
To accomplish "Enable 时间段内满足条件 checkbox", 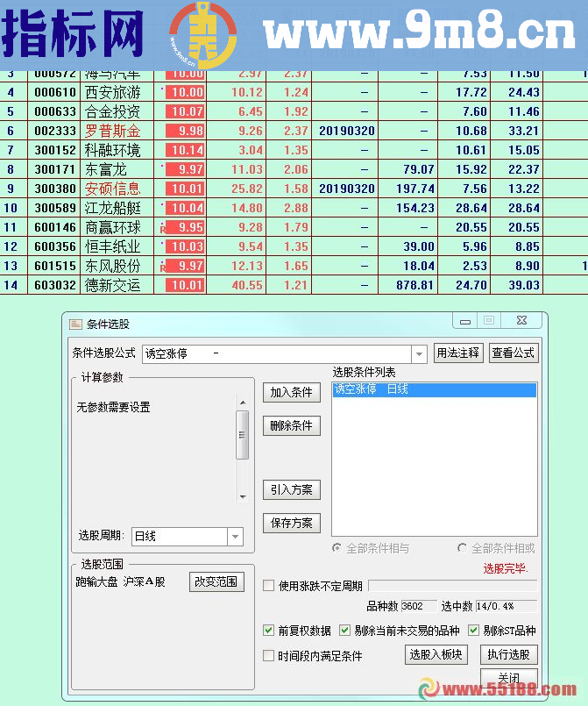I will coord(268,656).
